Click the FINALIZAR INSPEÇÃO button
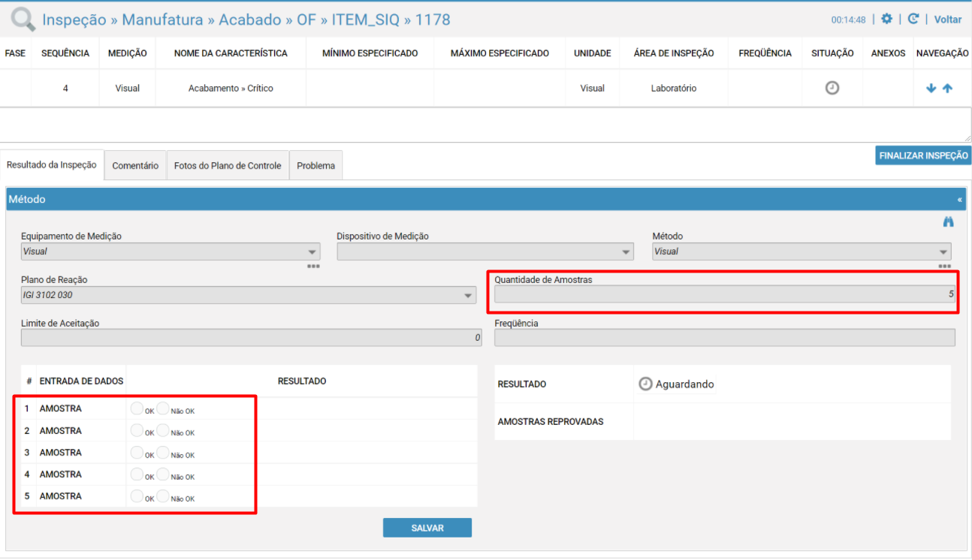The image size is (972, 560). coord(924,155)
